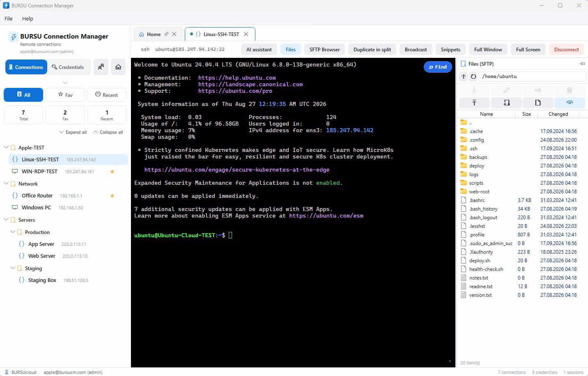The height and width of the screenshot is (376, 588).
Task: Pin the Files (SFTP) panel
Action: tap(582, 64)
